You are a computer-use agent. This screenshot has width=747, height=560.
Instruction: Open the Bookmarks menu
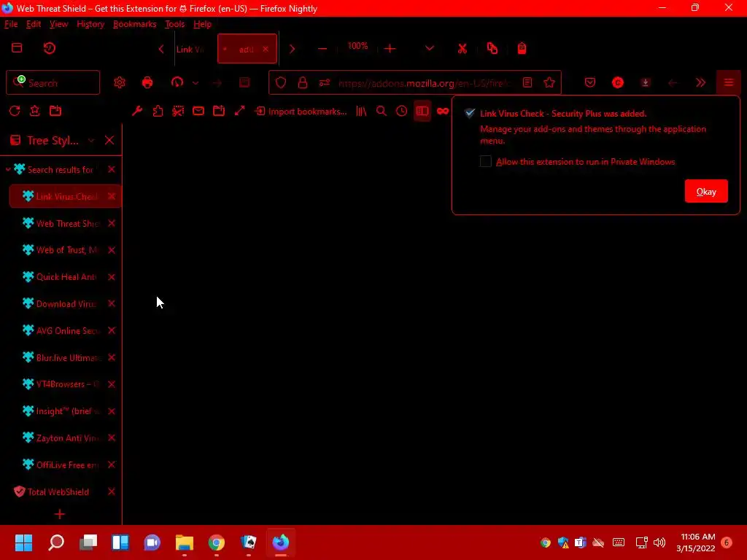point(135,24)
